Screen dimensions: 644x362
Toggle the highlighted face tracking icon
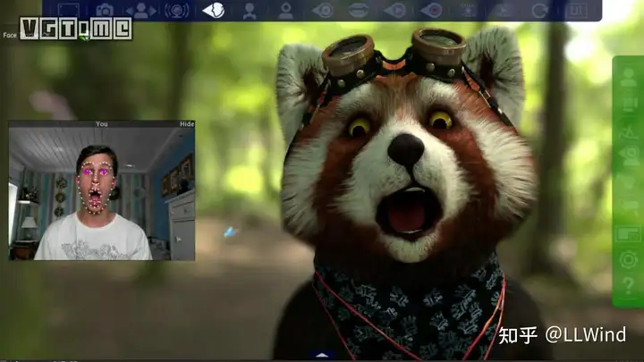pos(214,10)
